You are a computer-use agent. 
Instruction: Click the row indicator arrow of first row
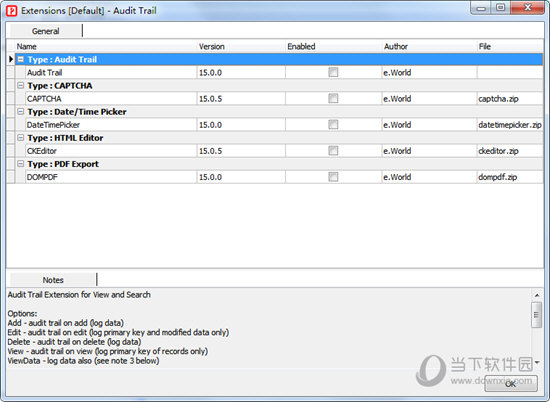11,59
